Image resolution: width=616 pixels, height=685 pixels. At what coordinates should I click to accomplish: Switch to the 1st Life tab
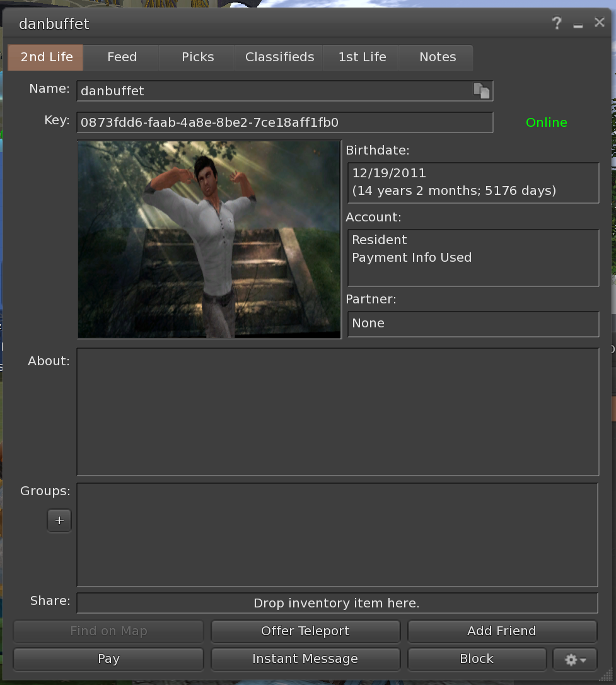362,57
